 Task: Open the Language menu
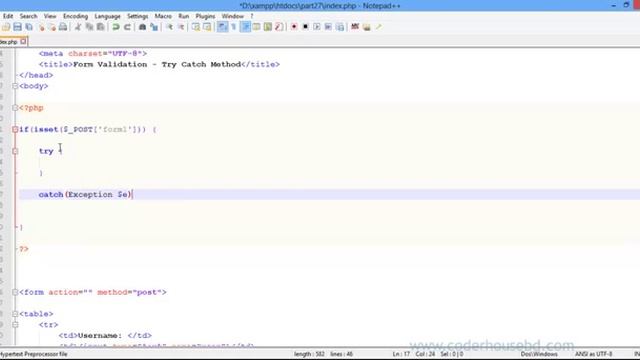(x=107, y=16)
